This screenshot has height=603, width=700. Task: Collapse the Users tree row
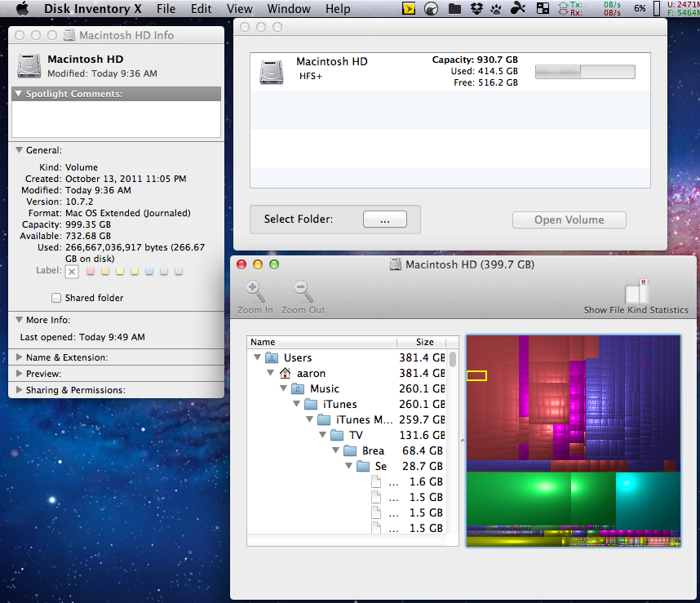coord(257,357)
